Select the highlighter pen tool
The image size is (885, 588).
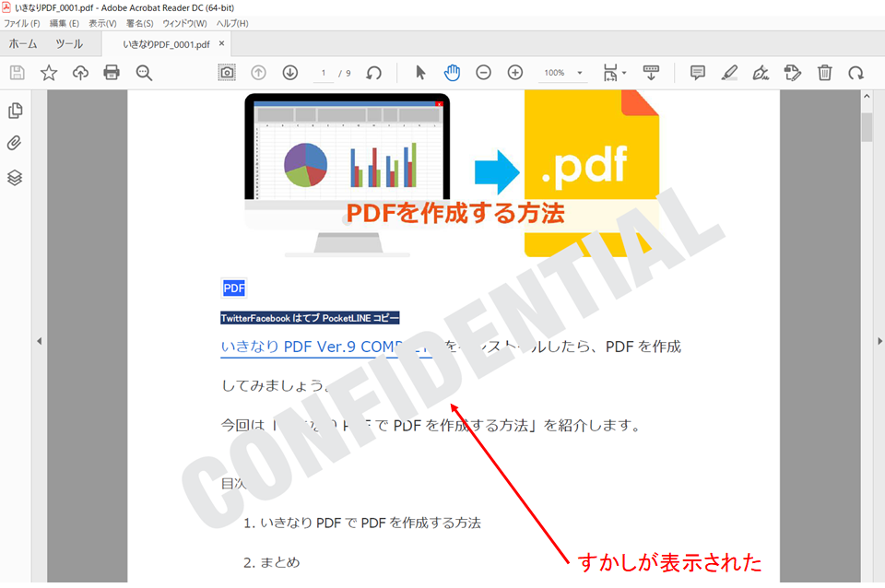pyautogui.click(x=729, y=73)
